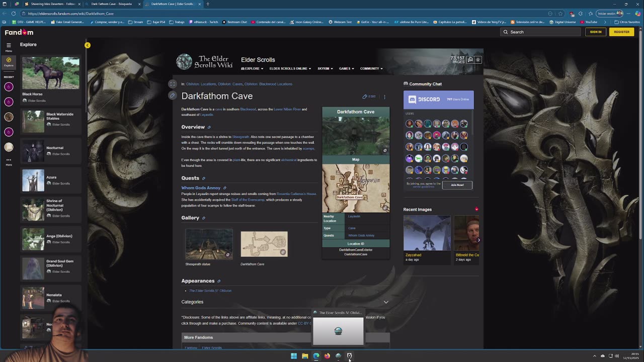The image size is (644, 362).
Task: Edit the Appearances section pencil icon
Action: 219,281
